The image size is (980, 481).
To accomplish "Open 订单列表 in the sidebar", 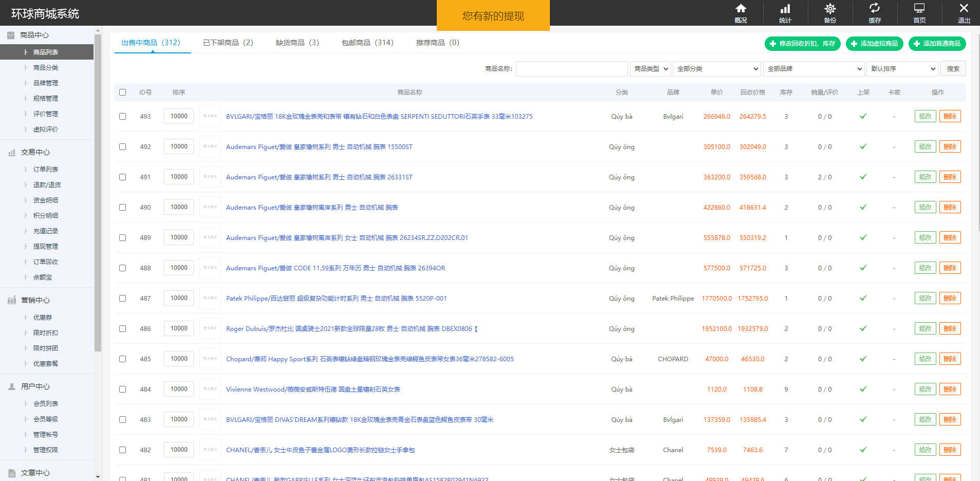I will (x=46, y=170).
